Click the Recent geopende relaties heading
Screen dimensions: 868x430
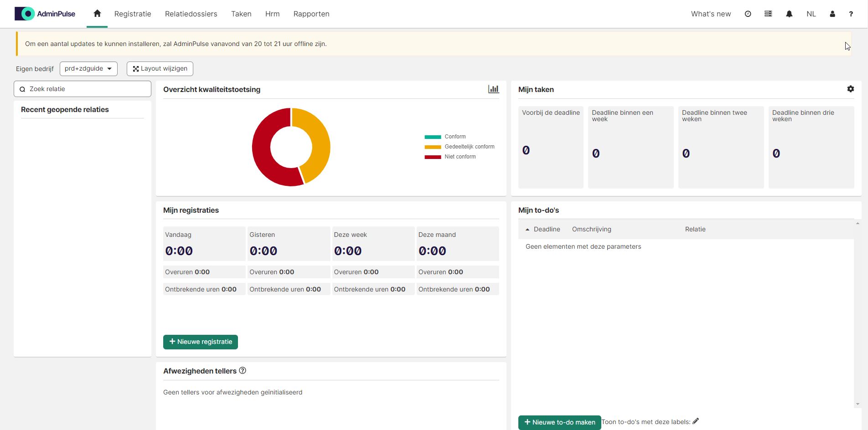tap(65, 110)
